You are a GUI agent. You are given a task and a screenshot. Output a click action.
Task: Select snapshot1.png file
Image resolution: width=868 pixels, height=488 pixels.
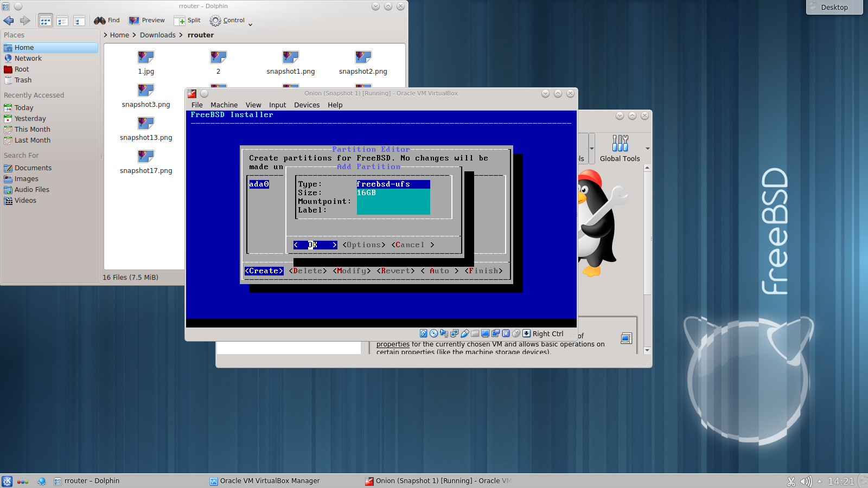tap(291, 62)
